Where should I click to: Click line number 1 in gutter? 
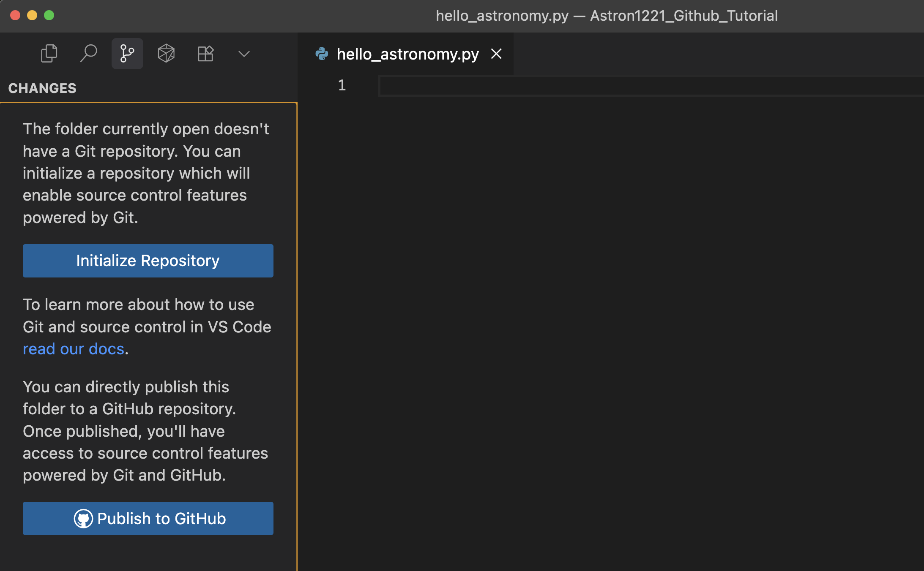click(x=342, y=85)
